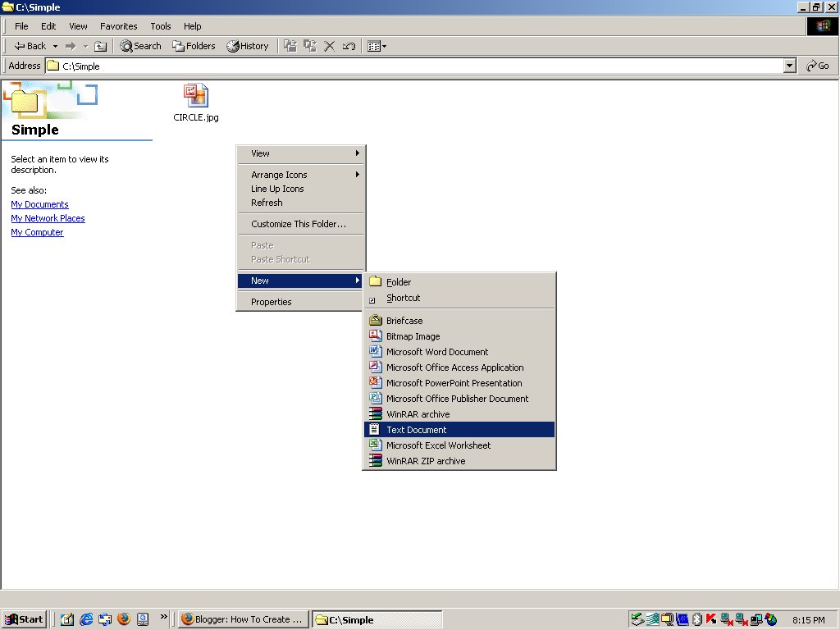Screen dimensions: 840x630
Task: Open the Edit menu
Action: (48, 26)
